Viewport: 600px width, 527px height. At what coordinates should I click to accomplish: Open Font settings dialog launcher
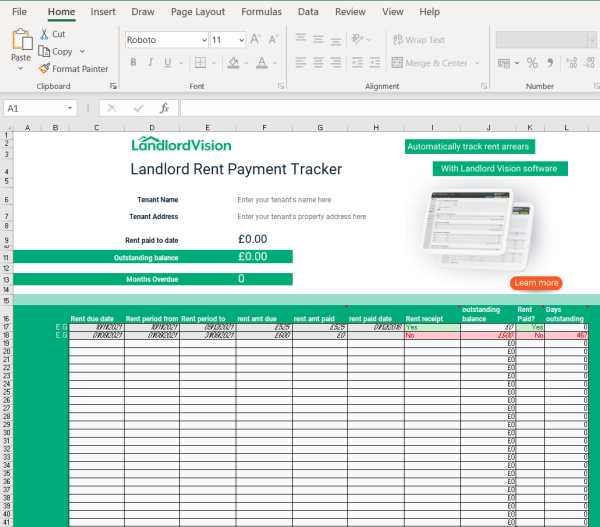pyautogui.click(x=281, y=86)
